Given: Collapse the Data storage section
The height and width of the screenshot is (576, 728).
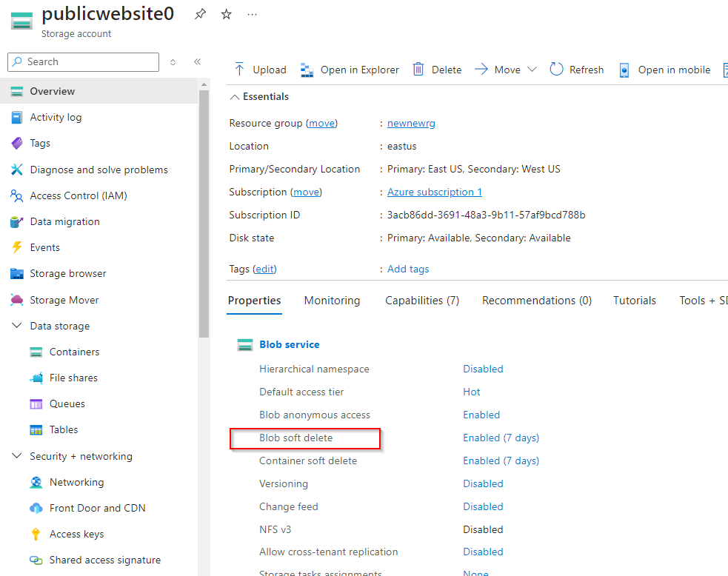Looking at the screenshot, I should click(x=17, y=325).
